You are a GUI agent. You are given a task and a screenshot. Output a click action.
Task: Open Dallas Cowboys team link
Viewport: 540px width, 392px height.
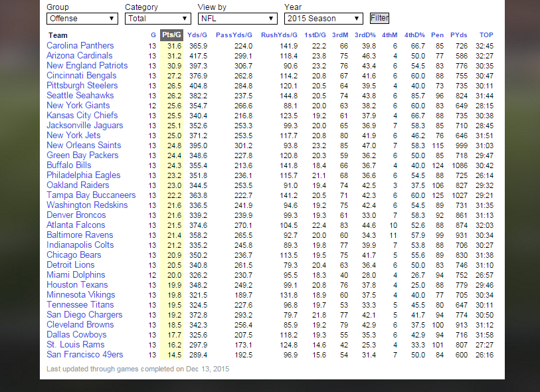click(x=76, y=335)
